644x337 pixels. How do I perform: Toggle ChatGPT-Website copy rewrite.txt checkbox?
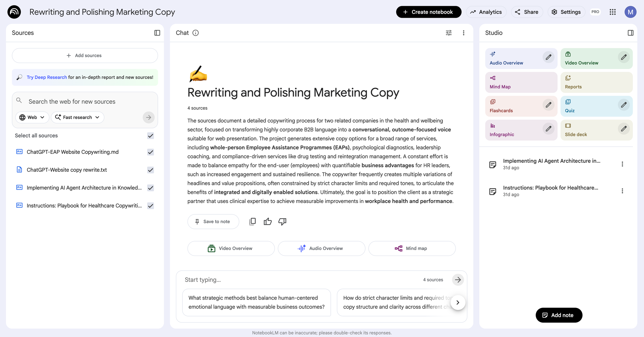(x=150, y=170)
